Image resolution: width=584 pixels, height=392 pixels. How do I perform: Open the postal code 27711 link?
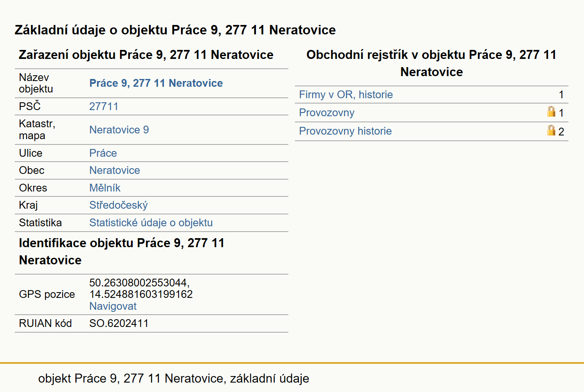[104, 106]
